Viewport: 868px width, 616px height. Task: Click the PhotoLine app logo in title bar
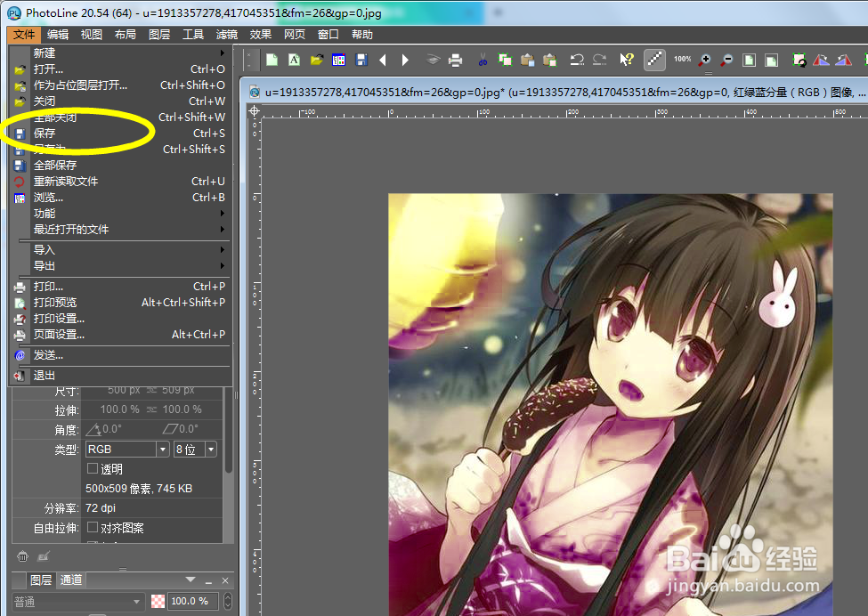14,13
